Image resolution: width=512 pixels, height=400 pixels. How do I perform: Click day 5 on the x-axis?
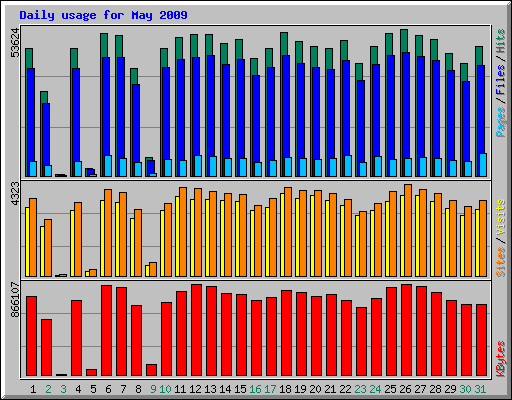(x=93, y=389)
